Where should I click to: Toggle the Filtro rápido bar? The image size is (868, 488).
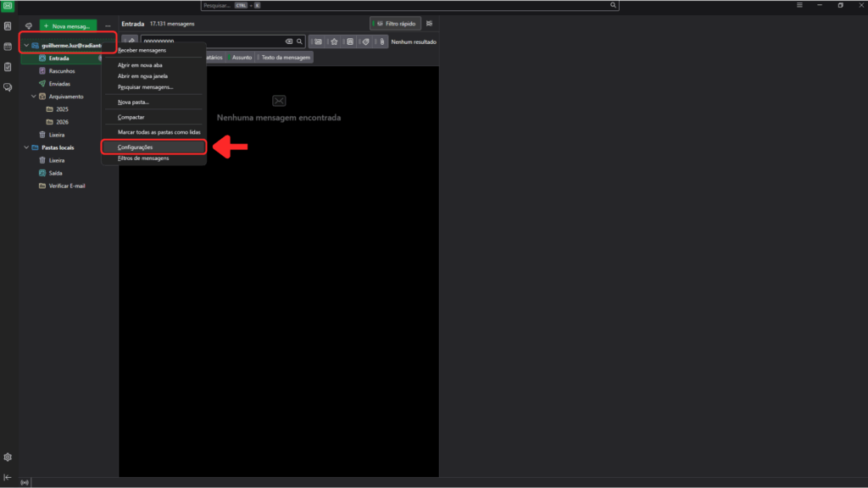(395, 24)
